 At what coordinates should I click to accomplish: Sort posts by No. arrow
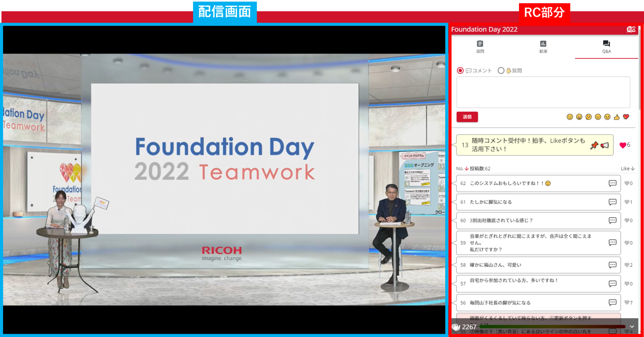click(466, 168)
